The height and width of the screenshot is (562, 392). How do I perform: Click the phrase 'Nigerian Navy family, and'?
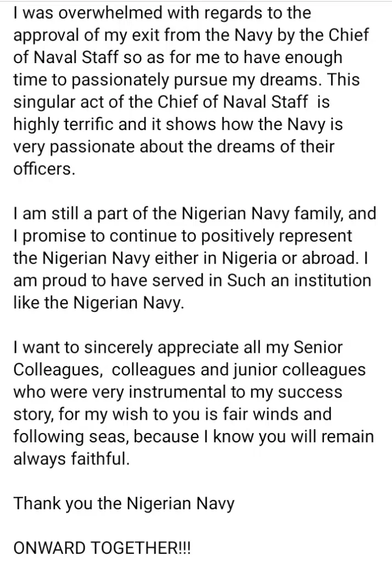coord(279,213)
